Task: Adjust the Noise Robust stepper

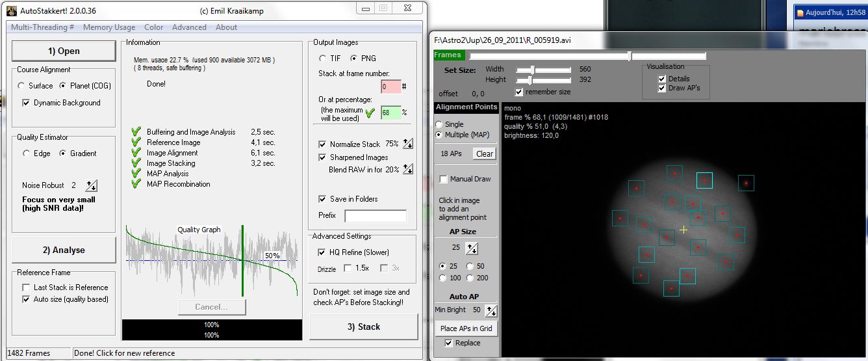Action: (92, 185)
